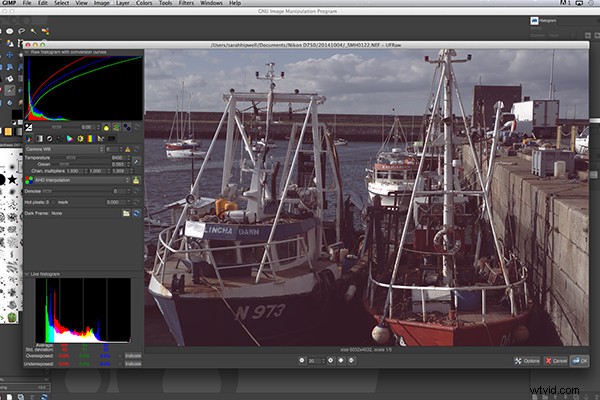Open the Windows menu
The width and height of the screenshot is (600, 400).
click(x=211, y=3)
